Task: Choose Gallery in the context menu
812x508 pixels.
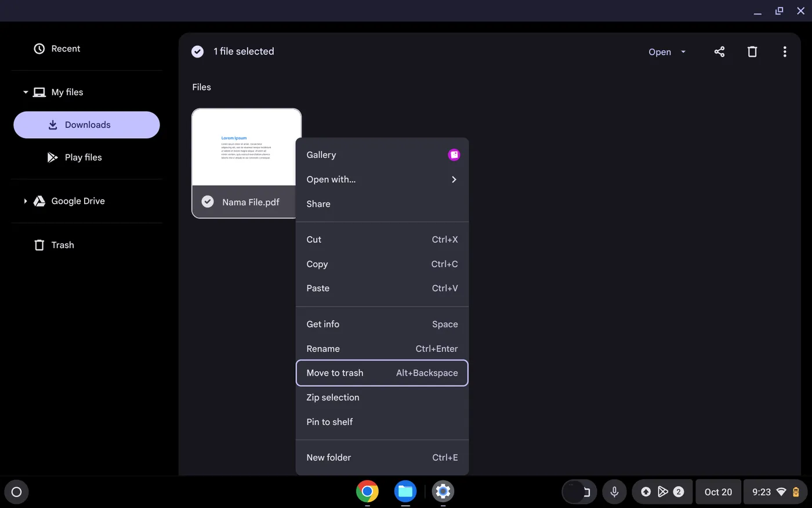Action: [382, 155]
